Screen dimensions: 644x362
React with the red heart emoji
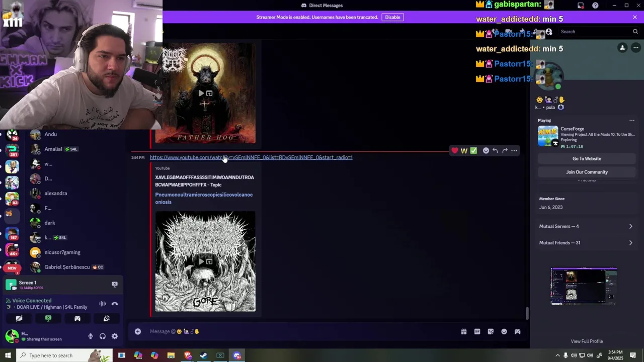pos(455,150)
